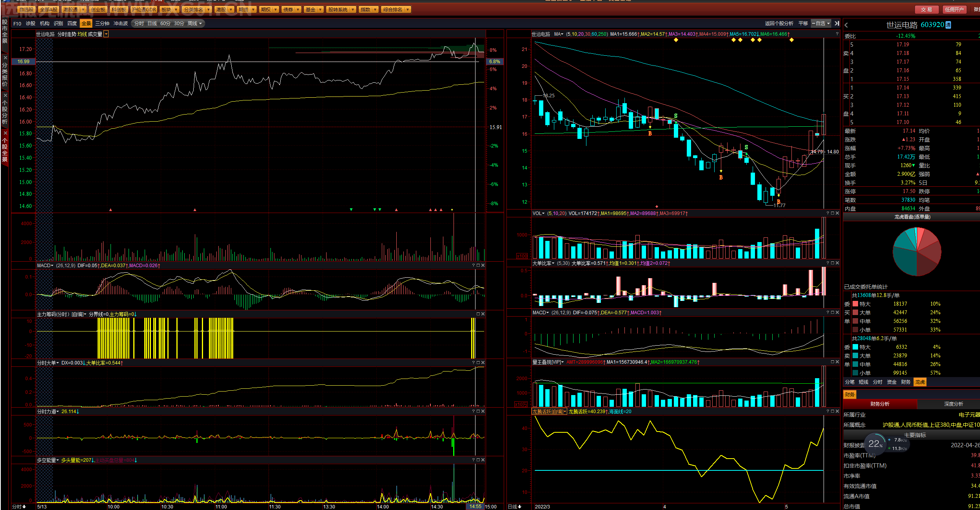Switch period to 日线 view
980x510 pixels.
(152, 24)
